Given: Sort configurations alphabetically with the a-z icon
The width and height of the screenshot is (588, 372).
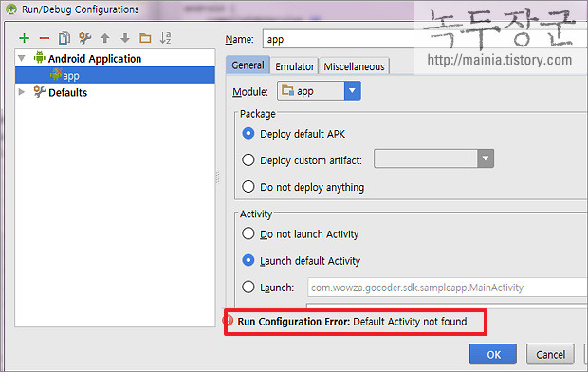Looking at the screenshot, I should pos(165,38).
